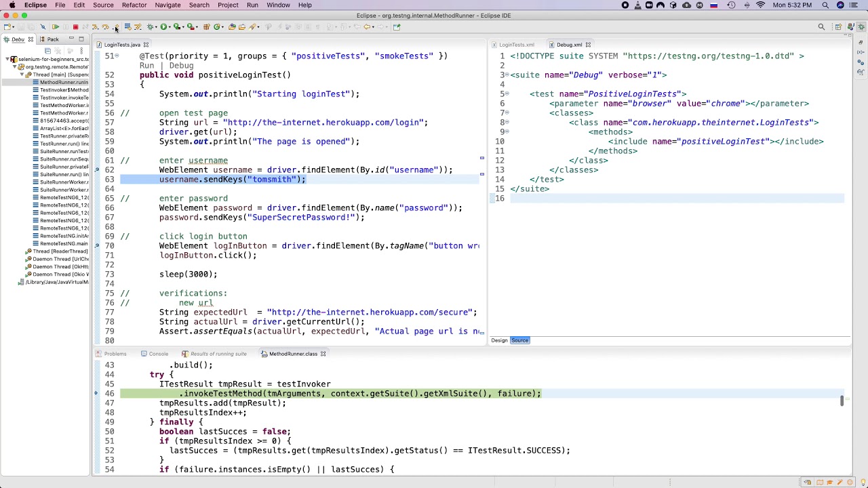This screenshot has height=488, width=868.
Task: Click the Debug code lens link above positiveLoginTest
Action: 181,66
